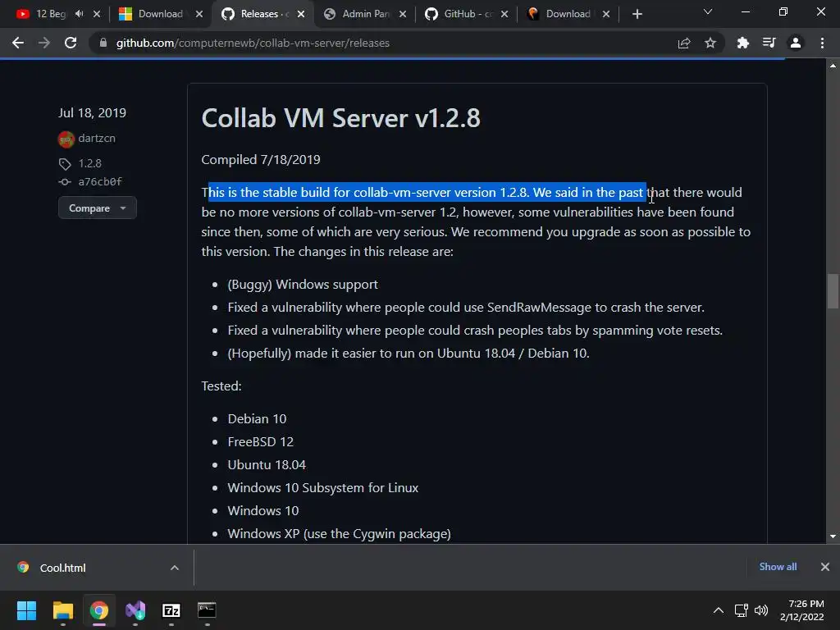Open the network tray icon

tap(742, 610)
